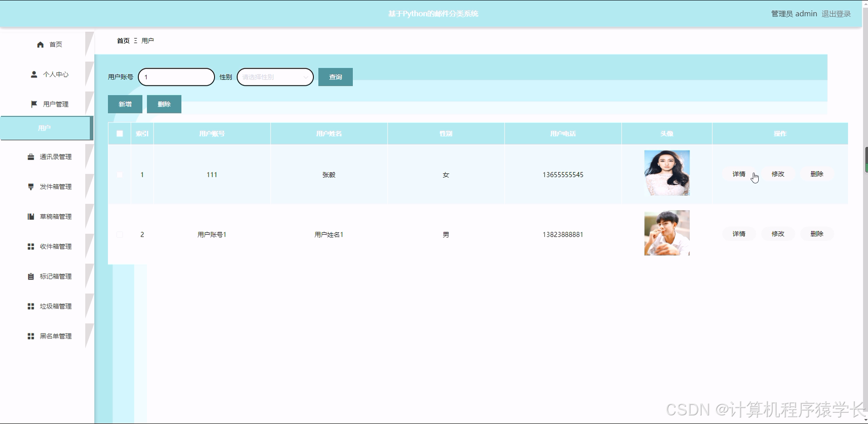Click phone number 13655555545
Image resolution: width=868 pixels, height=424 pixels.
(563, 175)
